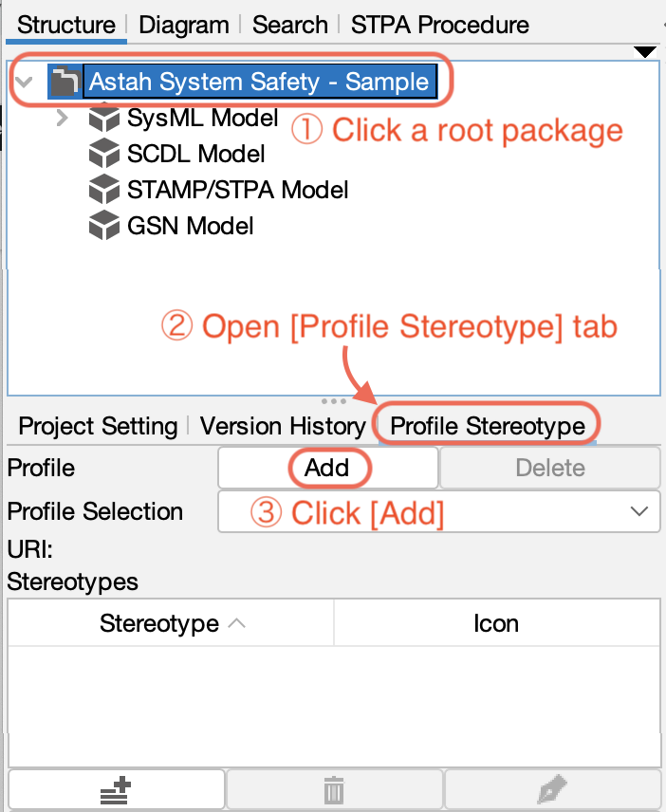Click the Stereotype column sort arrow

[x=236, y=623]
